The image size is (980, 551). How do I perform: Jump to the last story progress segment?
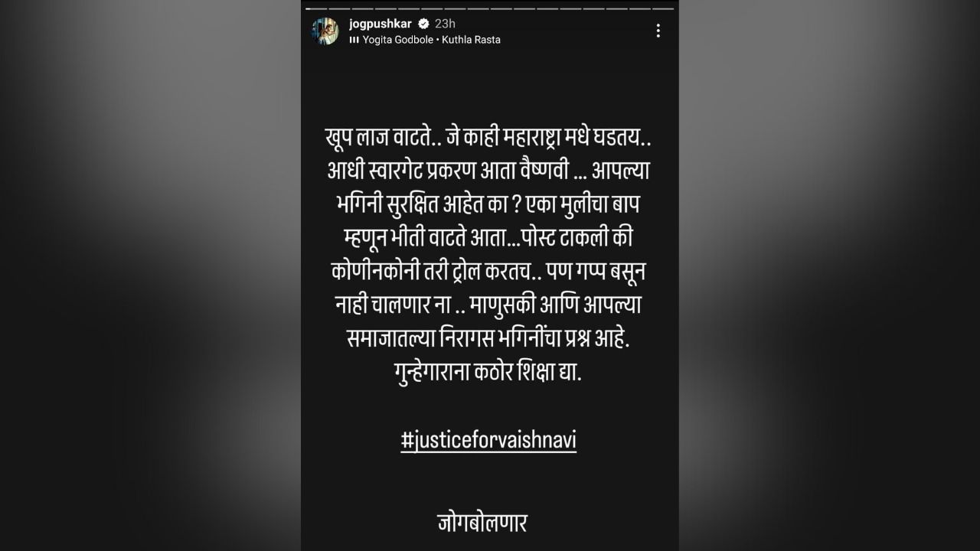pyautogui.click(x=663, y=8)
